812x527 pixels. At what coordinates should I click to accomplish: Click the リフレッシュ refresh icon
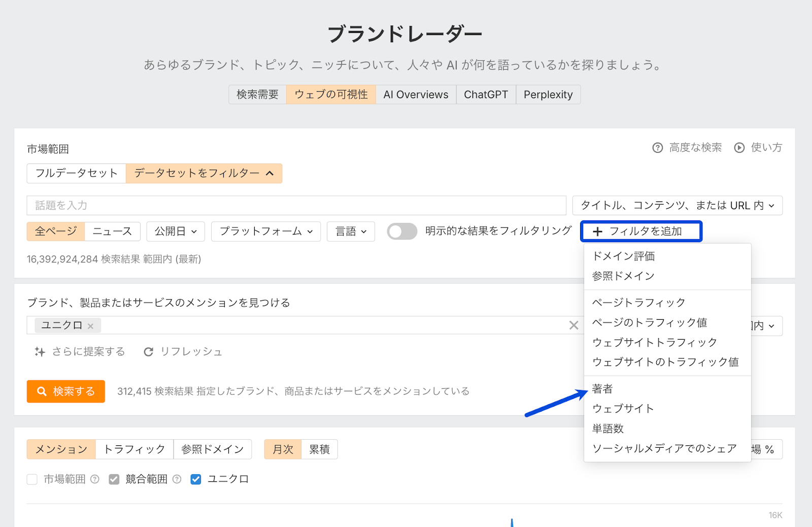point(148,352)
